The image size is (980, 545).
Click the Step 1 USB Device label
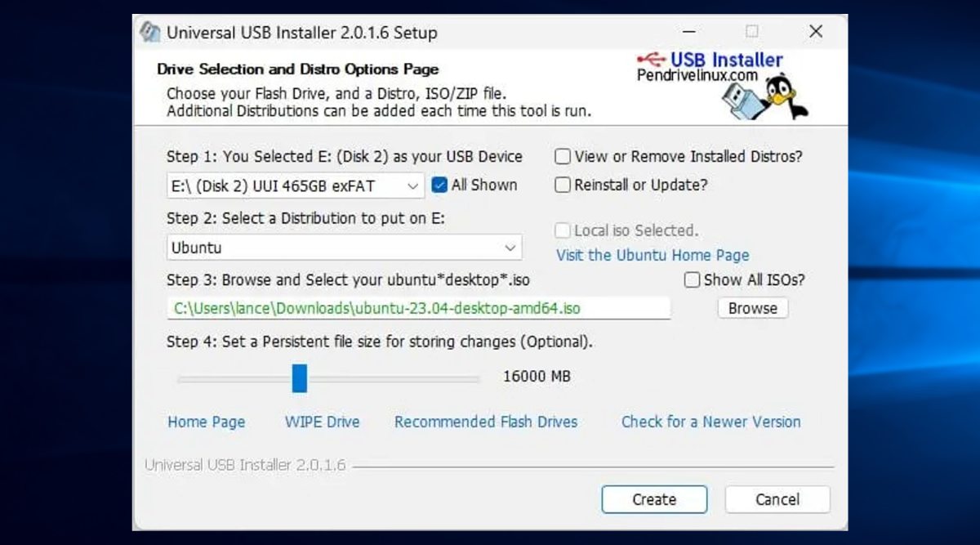(x=345, y=156)
